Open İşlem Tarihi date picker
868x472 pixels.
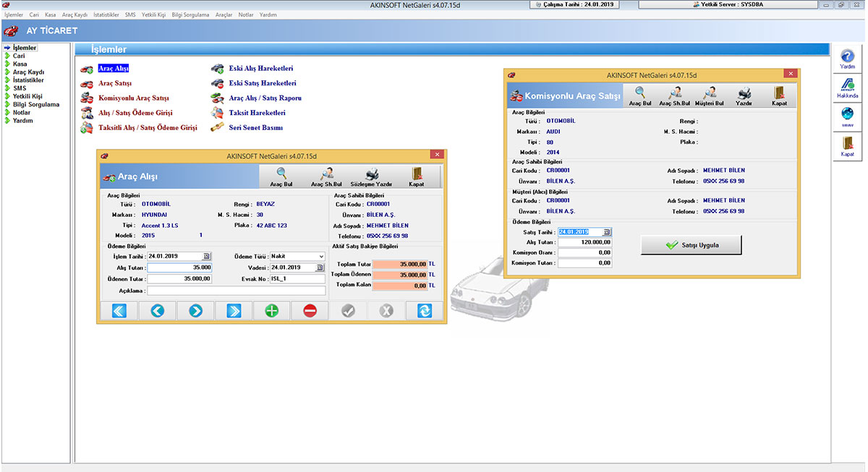pos(207,257)
